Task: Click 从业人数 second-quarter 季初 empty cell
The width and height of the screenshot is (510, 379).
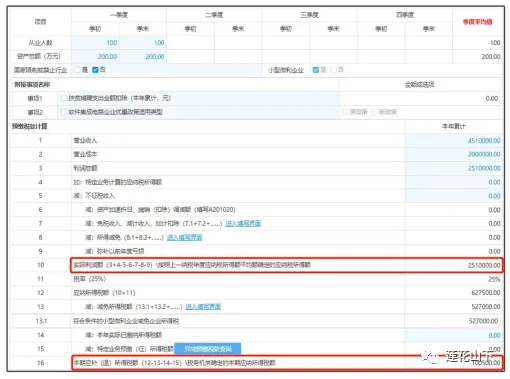Action: 190,43
